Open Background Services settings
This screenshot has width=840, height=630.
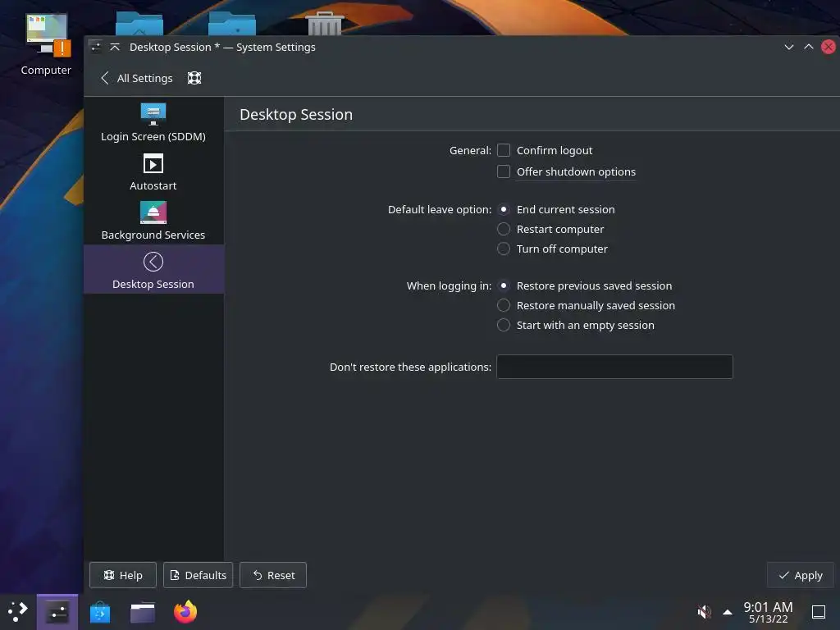pos(153,221)
